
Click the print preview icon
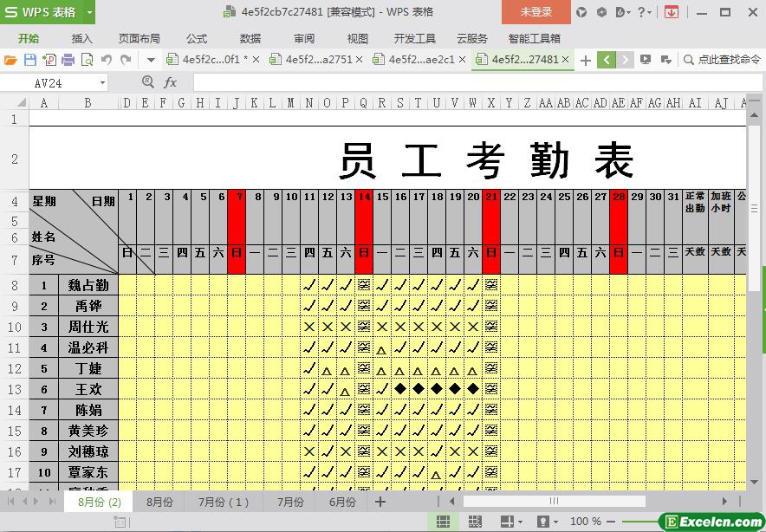pyautogui.click(x=87, y=60)
